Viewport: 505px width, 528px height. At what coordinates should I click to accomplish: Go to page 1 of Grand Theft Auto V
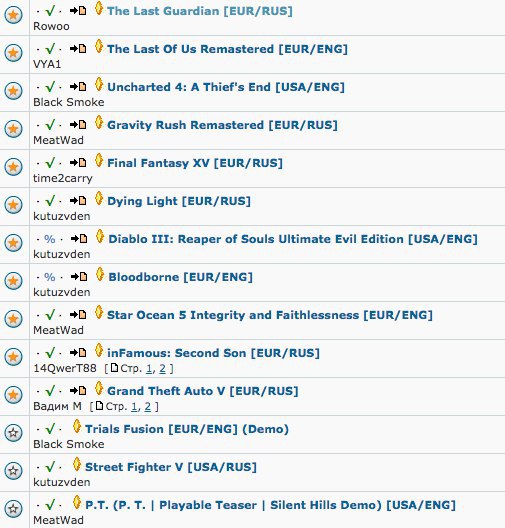134,407
